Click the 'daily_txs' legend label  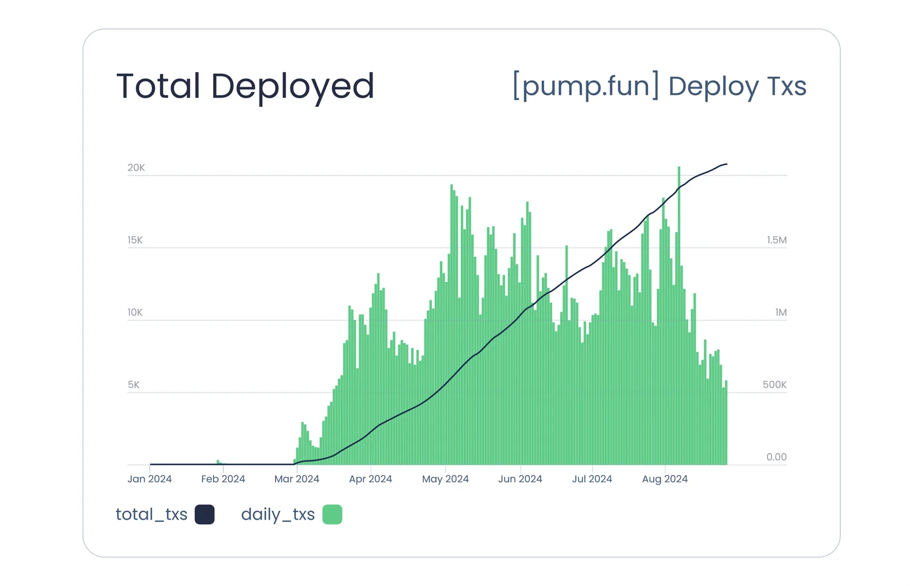(278, 514)
